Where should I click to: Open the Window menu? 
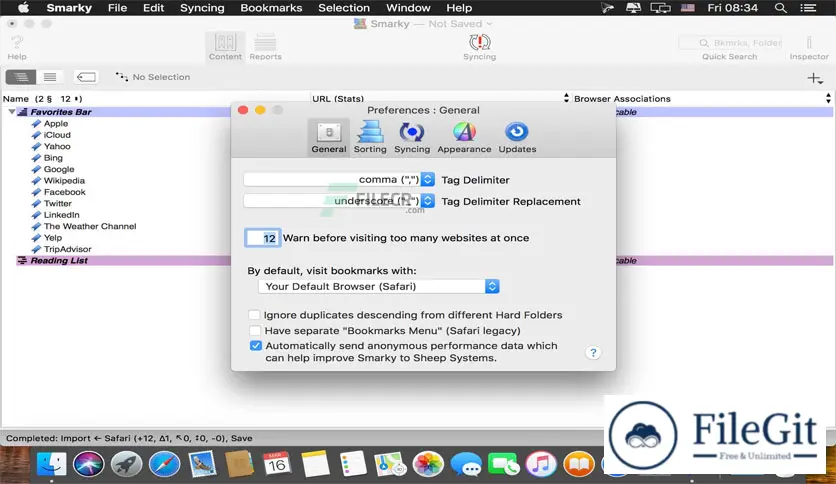pyautogui.click(x=408, y=8)
